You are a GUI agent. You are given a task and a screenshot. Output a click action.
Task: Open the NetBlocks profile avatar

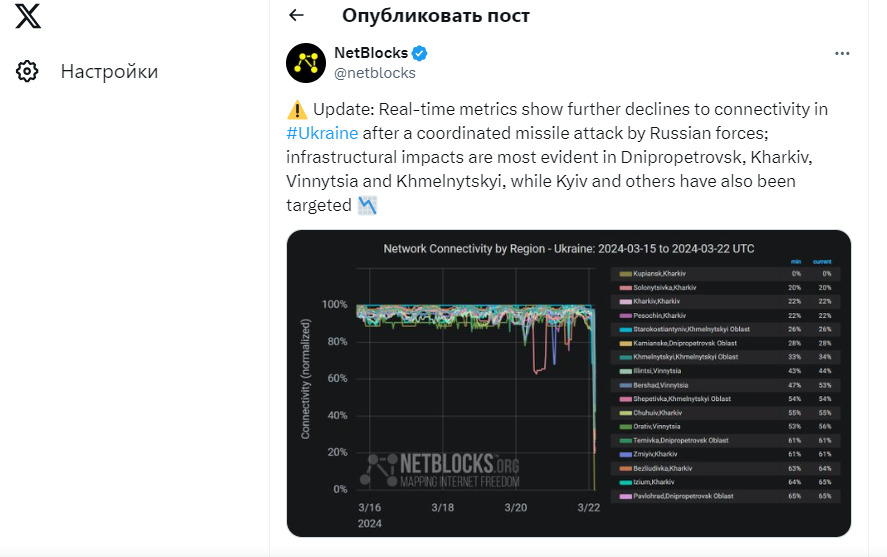(306, 63)
